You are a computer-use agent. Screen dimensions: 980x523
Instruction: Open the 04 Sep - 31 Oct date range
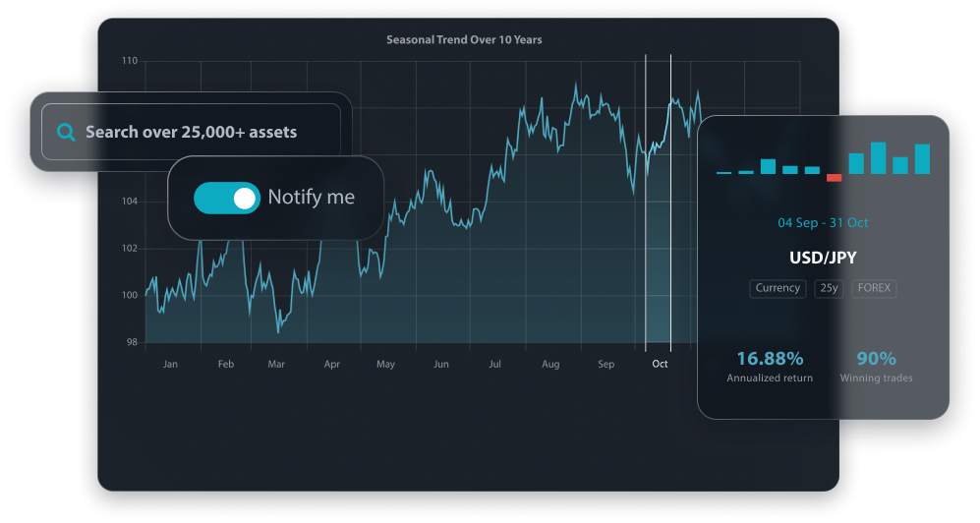pos(823,223)
